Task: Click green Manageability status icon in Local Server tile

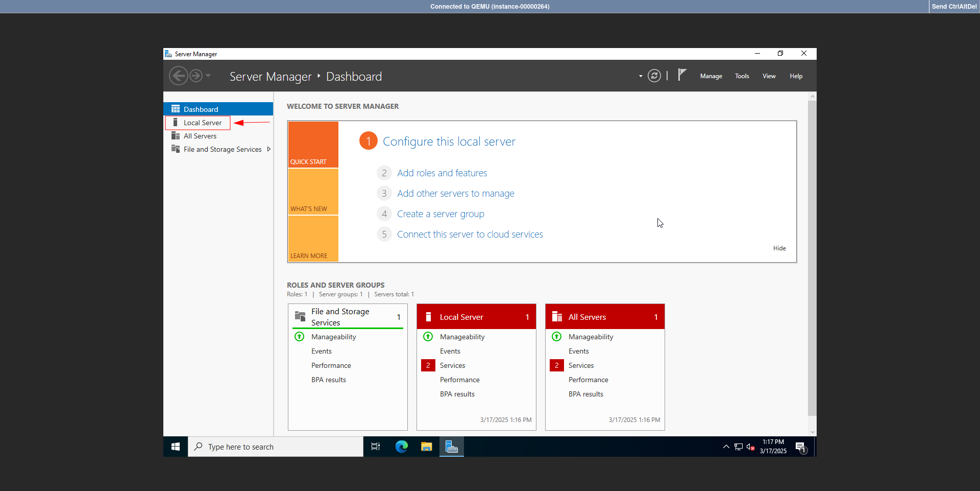Action: coord(428,337)
